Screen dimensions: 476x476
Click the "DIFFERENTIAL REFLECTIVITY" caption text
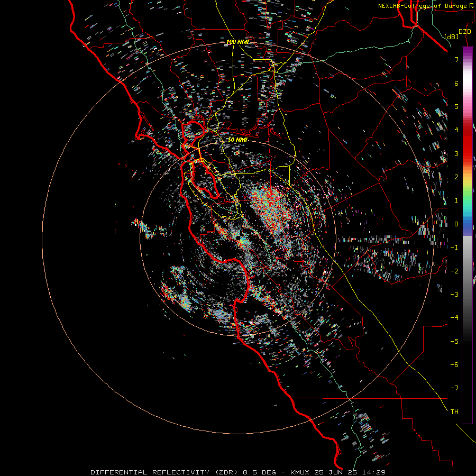coord(150,472)
